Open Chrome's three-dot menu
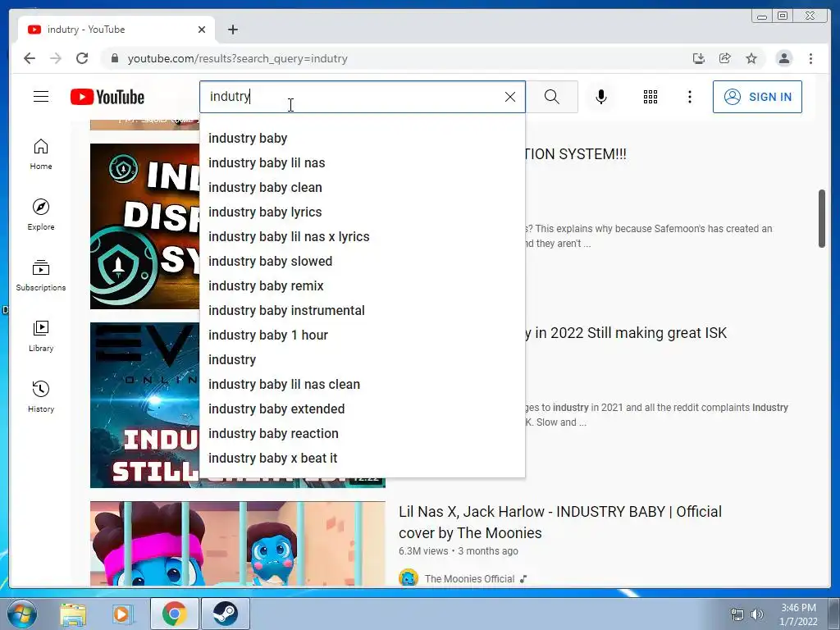Screen dimensions: 840x630 [810, 58]
